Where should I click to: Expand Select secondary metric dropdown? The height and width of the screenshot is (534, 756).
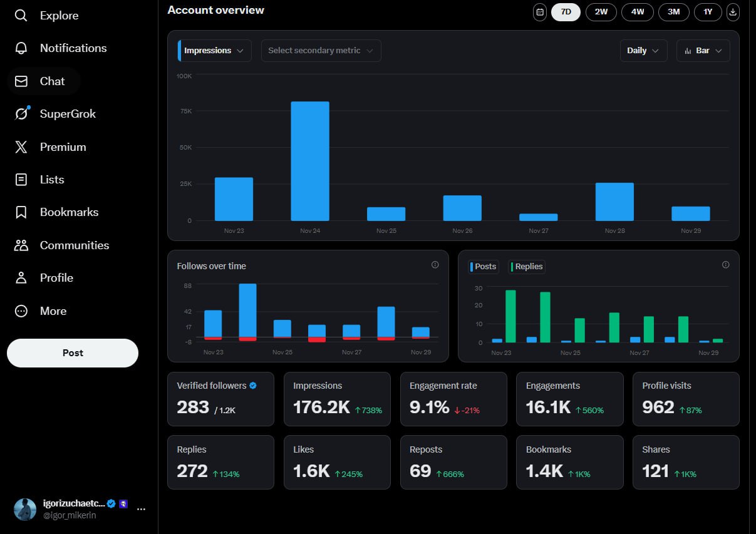pyautogui.click(x=321, y=51)
